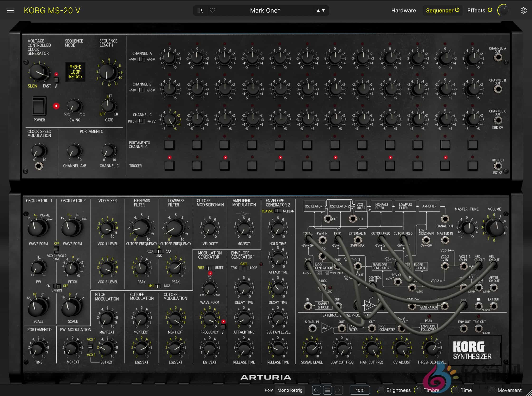Toggle the sequencer POWER rocker switch
Screen dimensions: 532x396
[40, 106]
